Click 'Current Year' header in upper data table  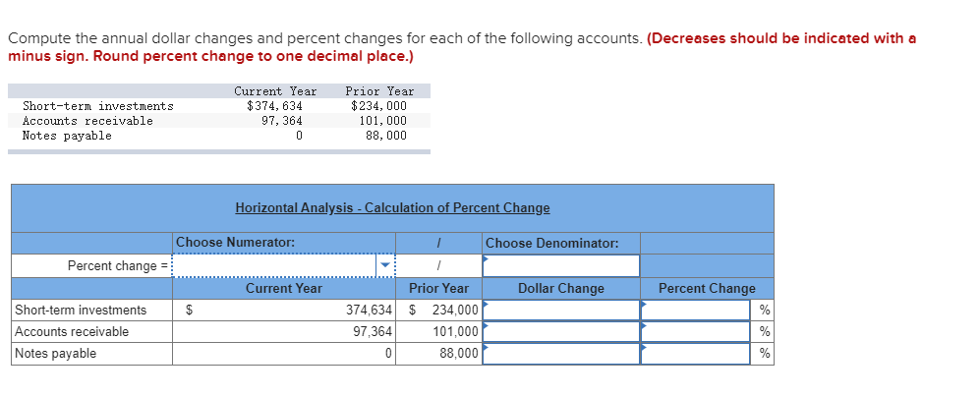click(x=275, y=91)
